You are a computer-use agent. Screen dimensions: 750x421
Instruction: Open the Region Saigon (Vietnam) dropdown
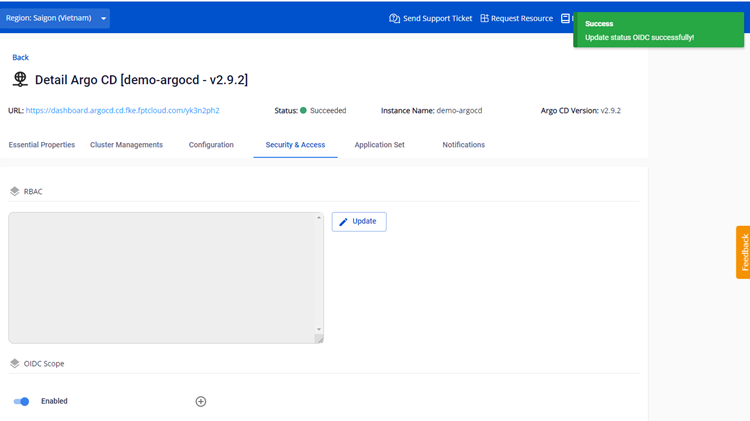[x=55, y=18]
